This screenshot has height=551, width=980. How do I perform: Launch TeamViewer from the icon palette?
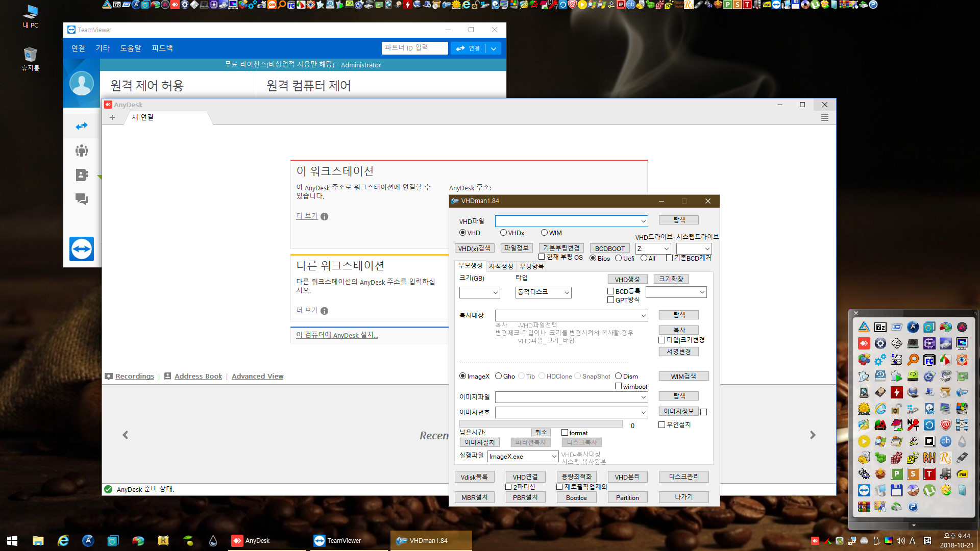coord(864,490)
